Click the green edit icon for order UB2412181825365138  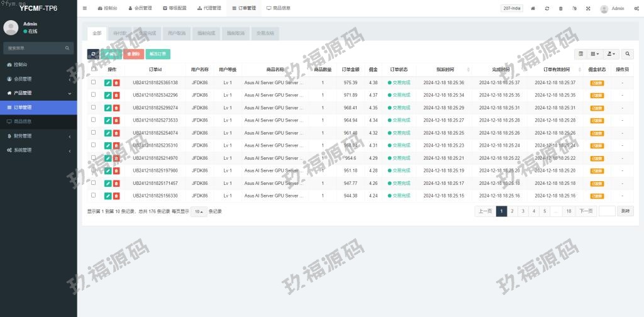pos(108,82)
